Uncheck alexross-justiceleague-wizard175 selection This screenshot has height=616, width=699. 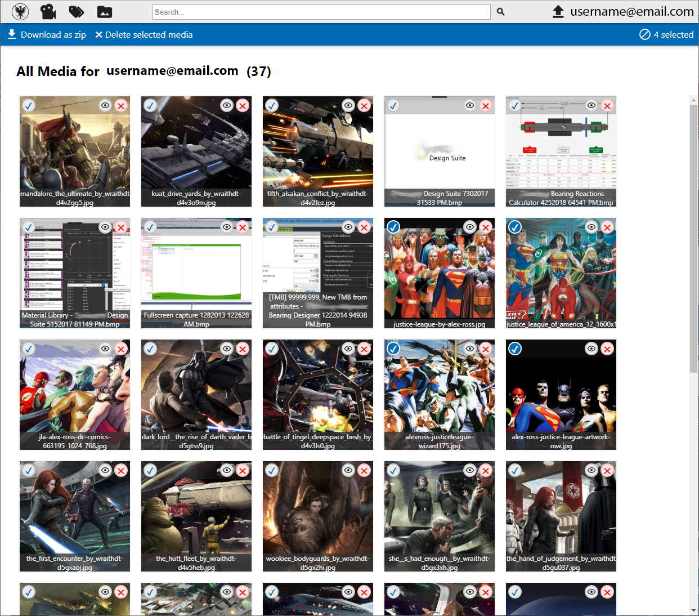coord(393,349)
